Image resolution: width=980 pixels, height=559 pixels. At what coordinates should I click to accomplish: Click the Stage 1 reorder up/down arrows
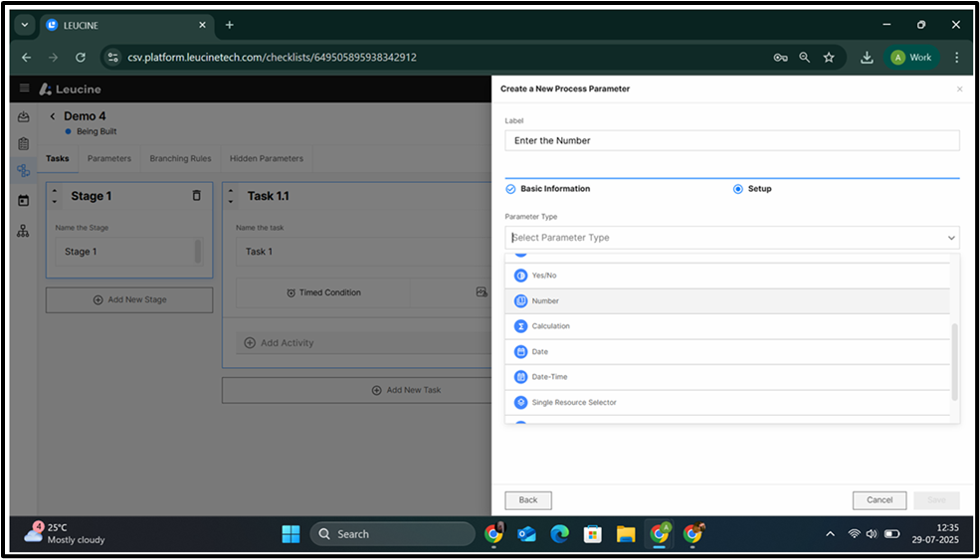[55, 196]
